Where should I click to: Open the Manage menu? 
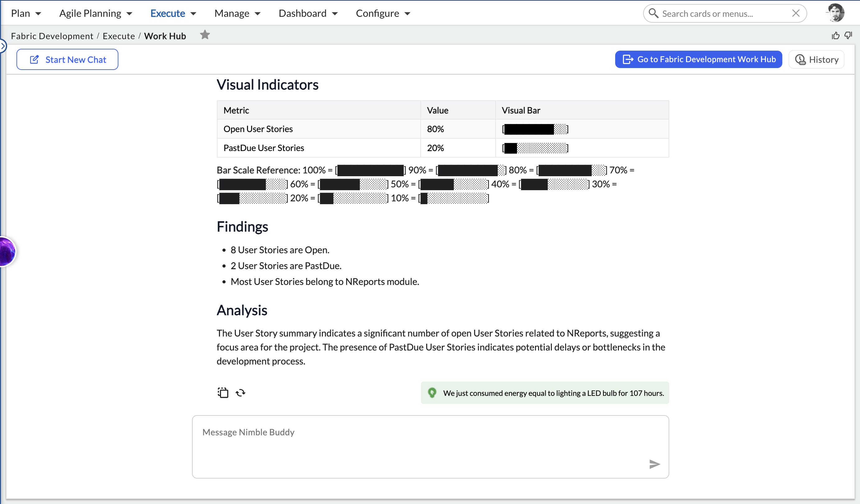[237, 13]
